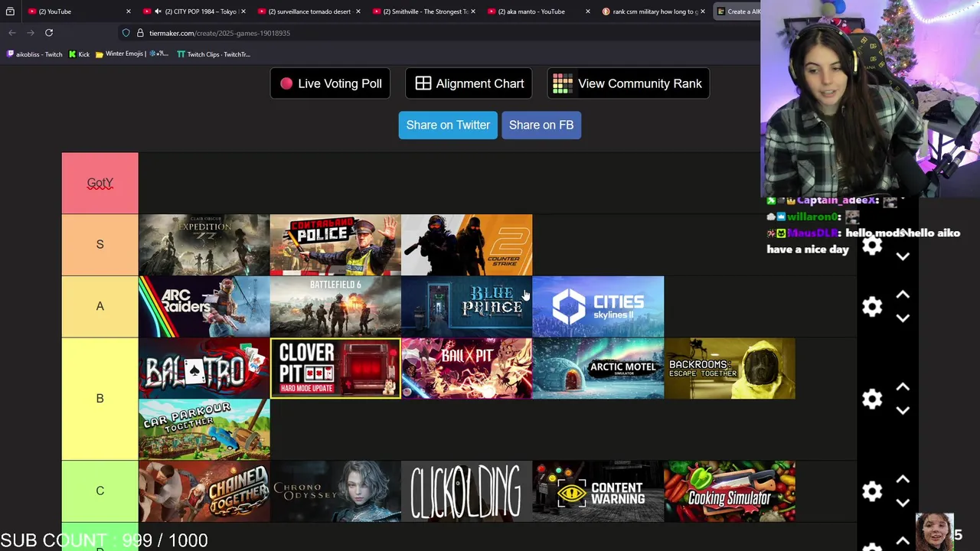This screenshot has height=551, width=980.
Task: Switch to the first YouTube tab
Action: (x=80, y=11)
